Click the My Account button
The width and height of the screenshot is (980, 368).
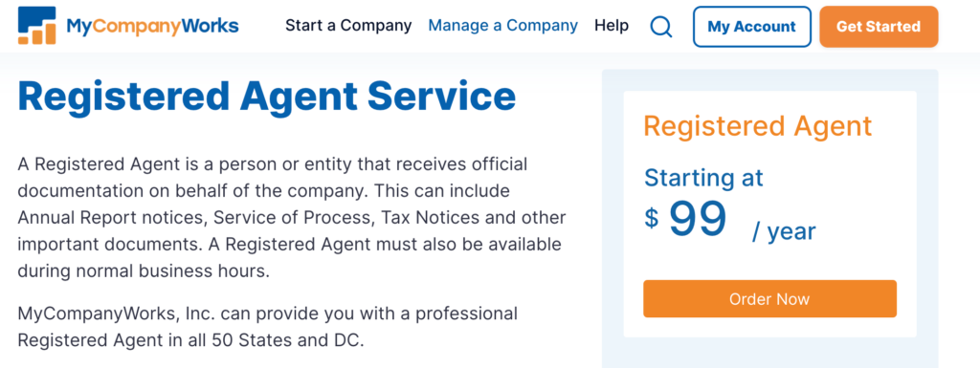point(752,27)
